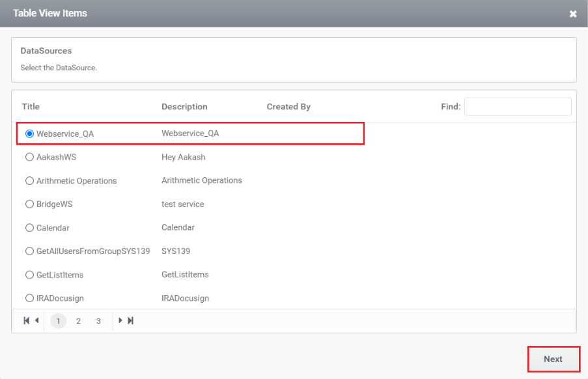Go to next page arrow
The height and width of the screenshot is (379, 588).
tap(120, 320)
